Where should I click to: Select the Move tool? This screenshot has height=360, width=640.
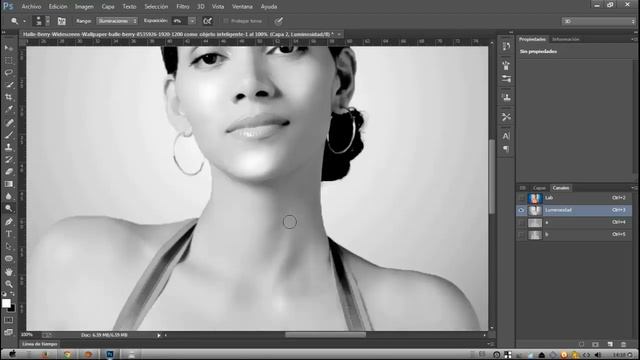[9, 48]
